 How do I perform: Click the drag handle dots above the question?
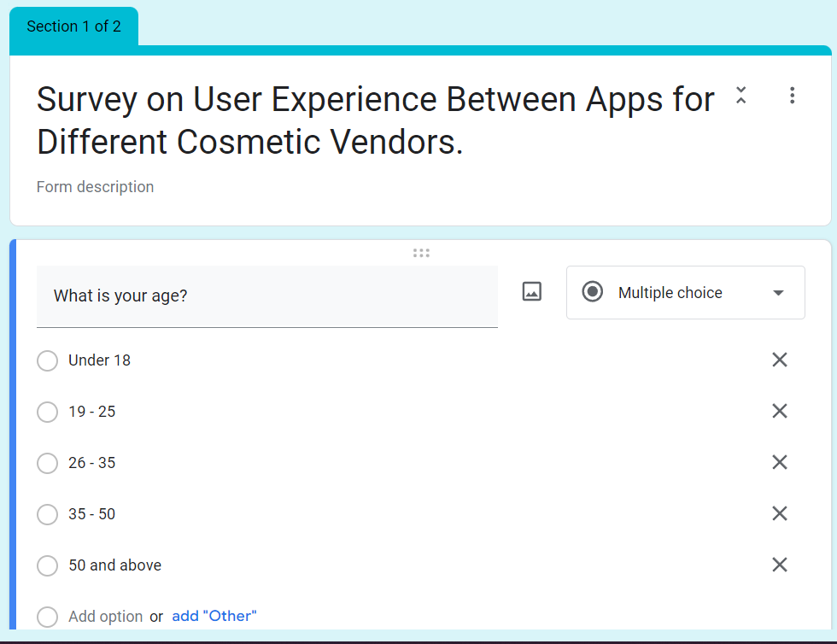click(x=421, y=253)
